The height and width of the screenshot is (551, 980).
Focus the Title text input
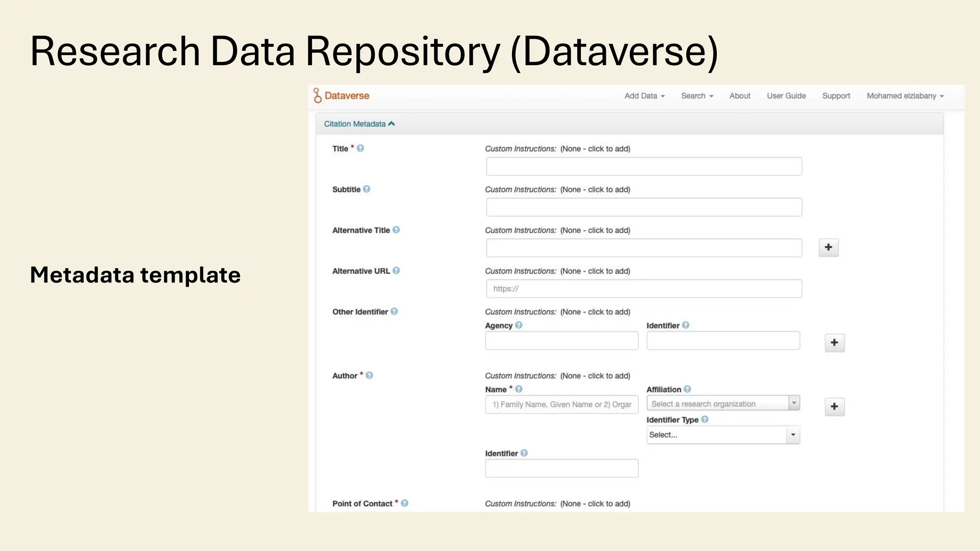644,166
